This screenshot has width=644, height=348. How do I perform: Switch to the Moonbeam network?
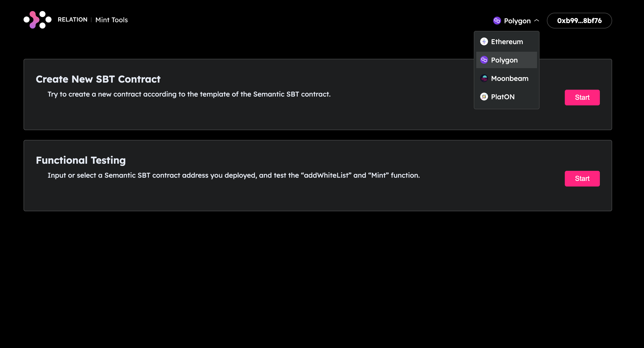point(510,78)
